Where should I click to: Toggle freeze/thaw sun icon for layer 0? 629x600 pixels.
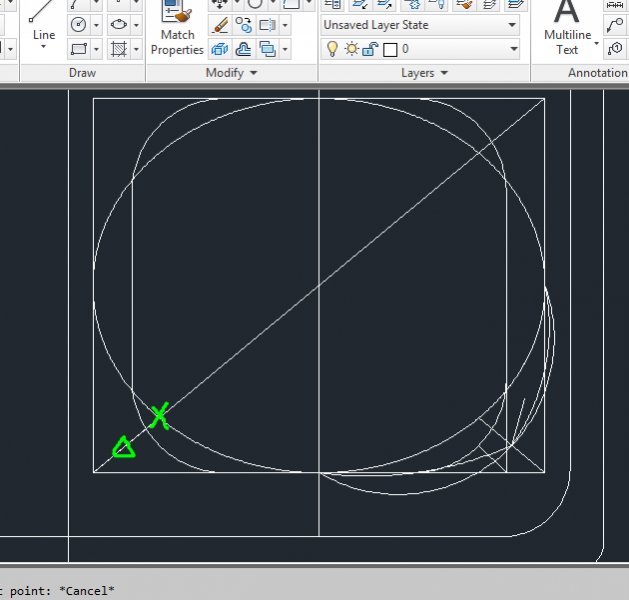tap(352, 49)
